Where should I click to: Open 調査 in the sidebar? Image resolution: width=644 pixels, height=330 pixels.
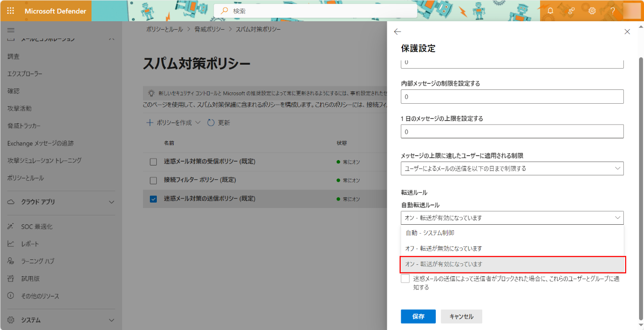tap(13, 57)
